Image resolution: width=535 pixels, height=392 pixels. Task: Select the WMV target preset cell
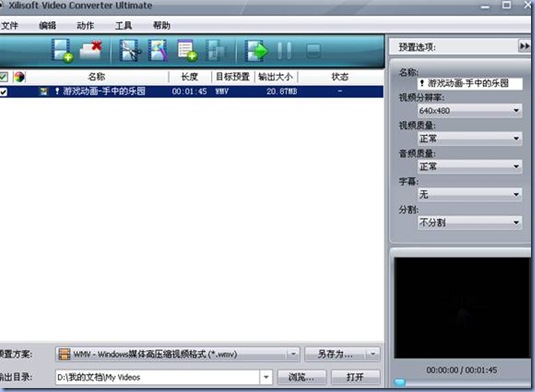222,91
